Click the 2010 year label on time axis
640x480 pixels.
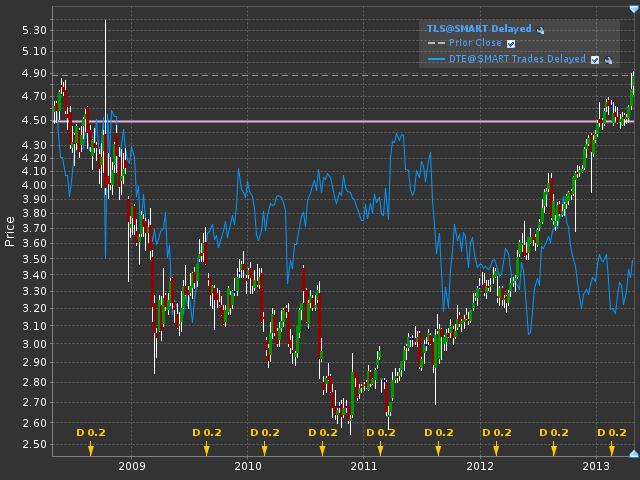click(248, 466)
